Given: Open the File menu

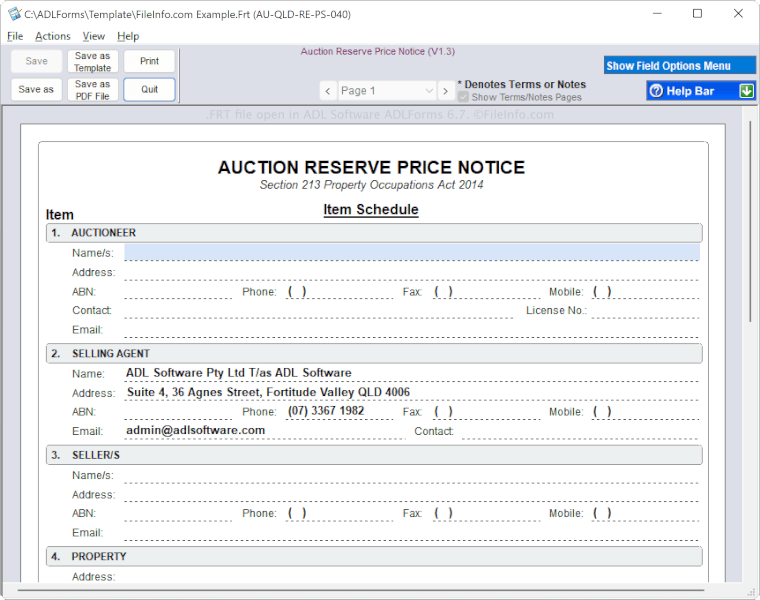Looking at the screenshot, I should 15,36.
